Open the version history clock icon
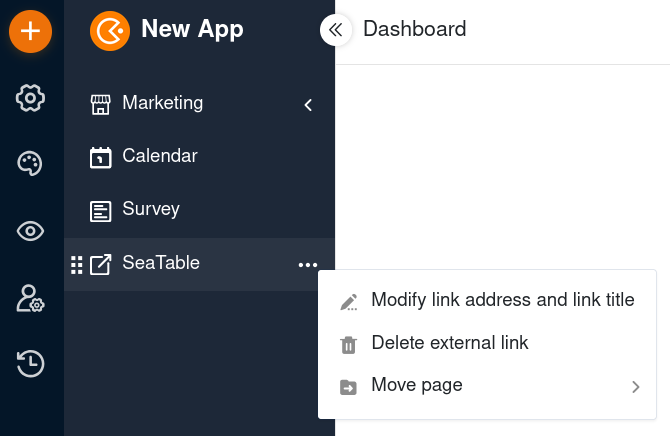Viewport: 670px width, 436px height. click(30, 364)
